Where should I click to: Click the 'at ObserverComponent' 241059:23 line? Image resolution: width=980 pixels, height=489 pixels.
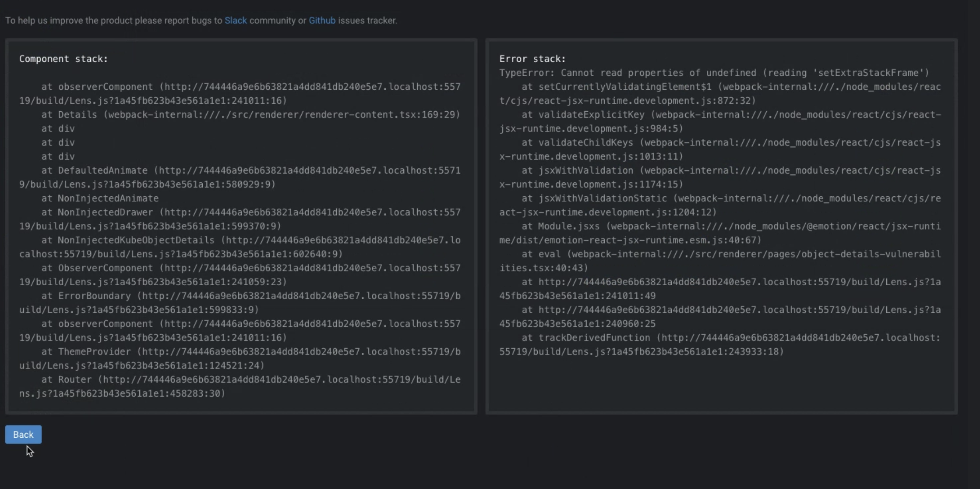pos(240,275)
